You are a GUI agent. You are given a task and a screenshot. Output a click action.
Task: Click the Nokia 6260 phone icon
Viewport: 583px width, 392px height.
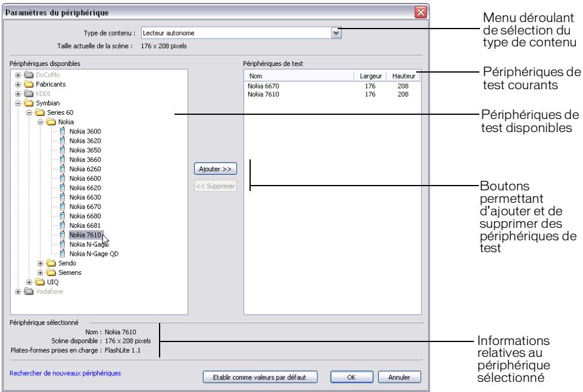pos(63,169)
